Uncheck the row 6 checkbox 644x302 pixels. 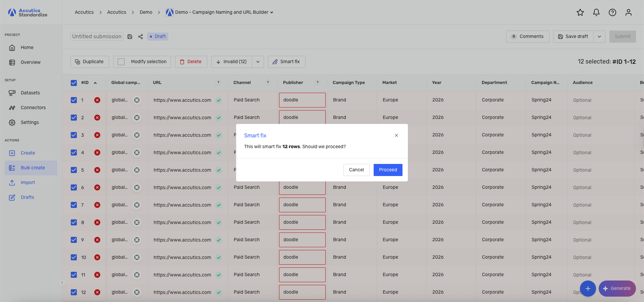point(74,187)
